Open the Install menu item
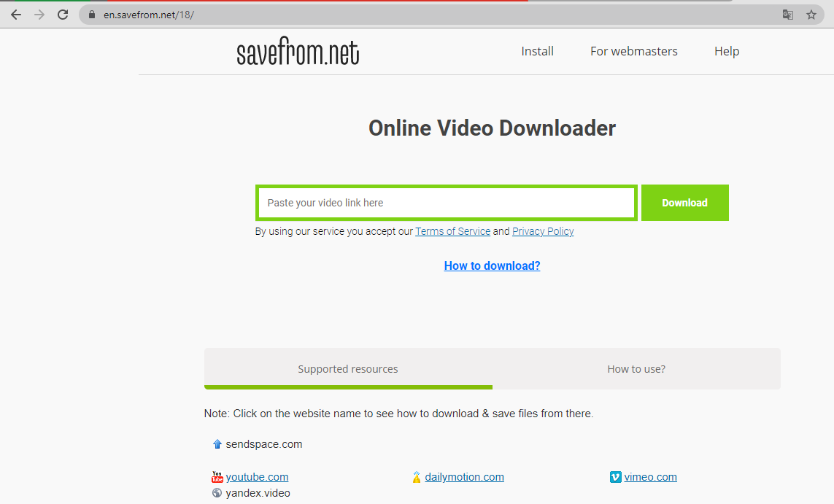Viewport: 834px width, 504px height. pos(537,51)
